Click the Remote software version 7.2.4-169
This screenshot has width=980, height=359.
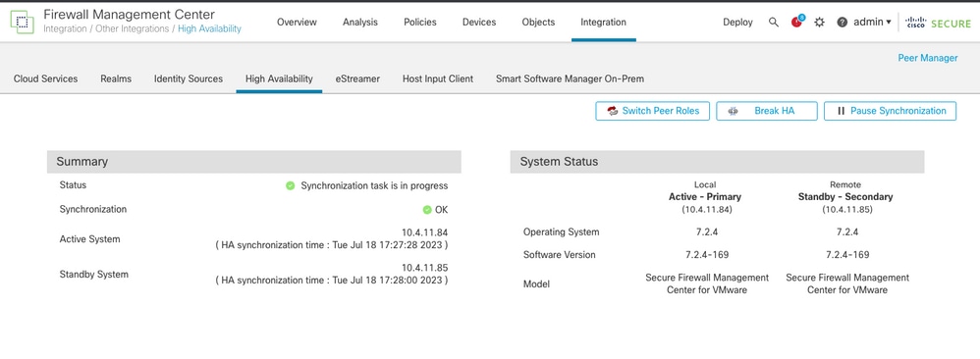pos(847,255)
